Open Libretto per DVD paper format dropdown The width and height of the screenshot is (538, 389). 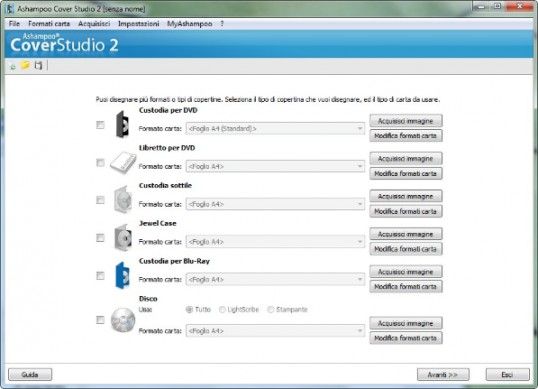pos(275,166)
